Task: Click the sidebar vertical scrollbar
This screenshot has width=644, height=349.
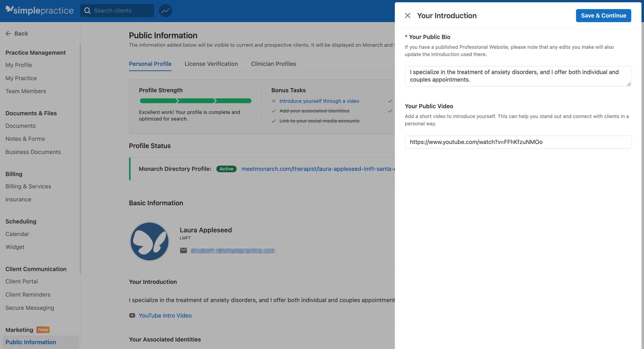Action: click(x=80, y=159)
